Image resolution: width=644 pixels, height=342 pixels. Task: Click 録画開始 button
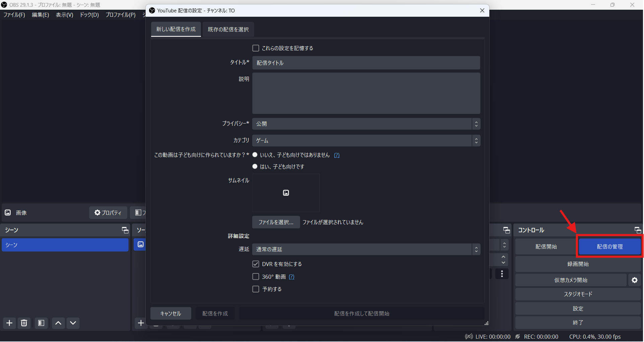coord(578,264)
